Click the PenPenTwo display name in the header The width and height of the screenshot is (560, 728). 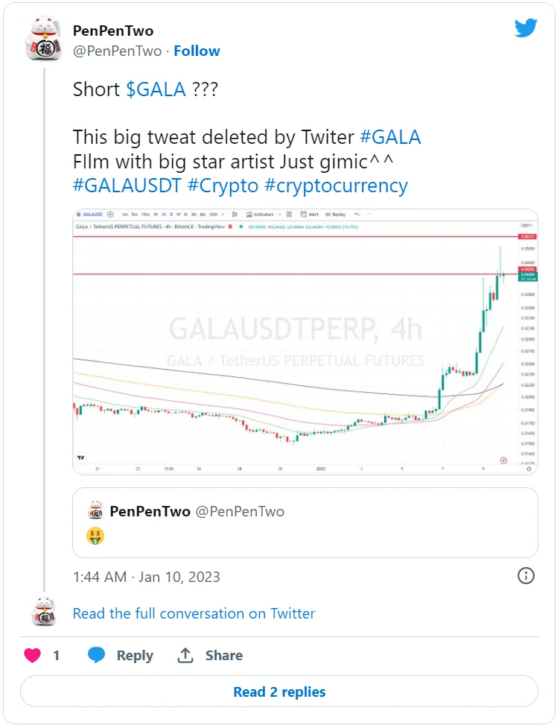click(x=113, y=31)
